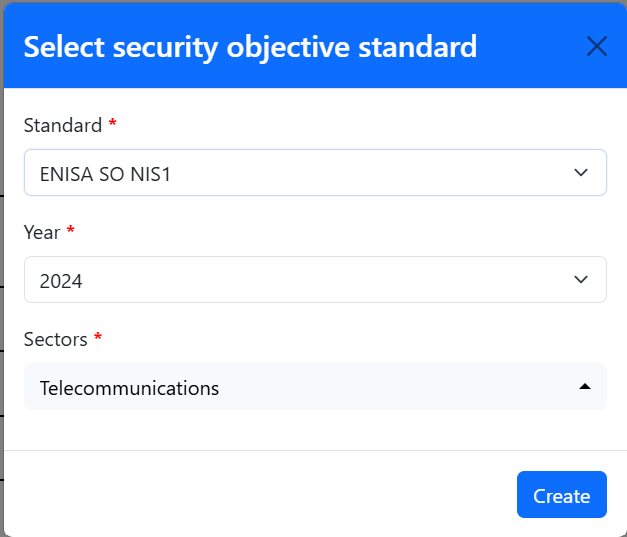
Task: Click the Create button
Action: click(561, 495)
